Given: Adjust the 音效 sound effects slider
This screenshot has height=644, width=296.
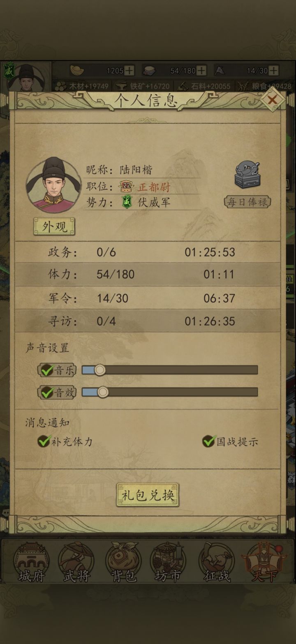Looking at the screenshot, I should [170, 392].
